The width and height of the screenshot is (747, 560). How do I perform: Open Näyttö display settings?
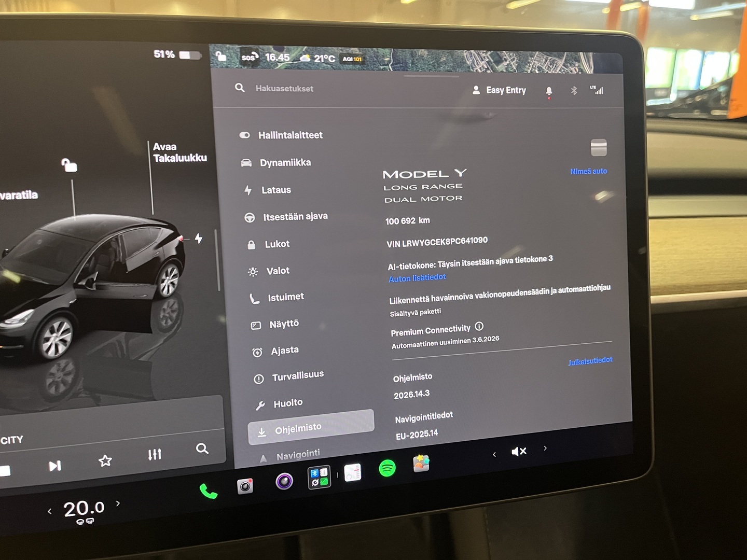pyautogui.click(x=275, y=325)
